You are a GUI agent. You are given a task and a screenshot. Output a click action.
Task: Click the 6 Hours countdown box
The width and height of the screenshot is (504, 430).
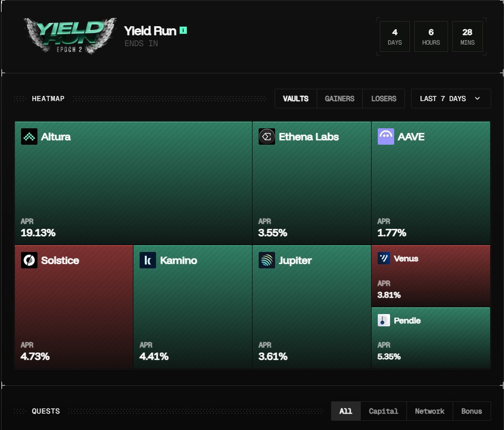tap(431, 36)
